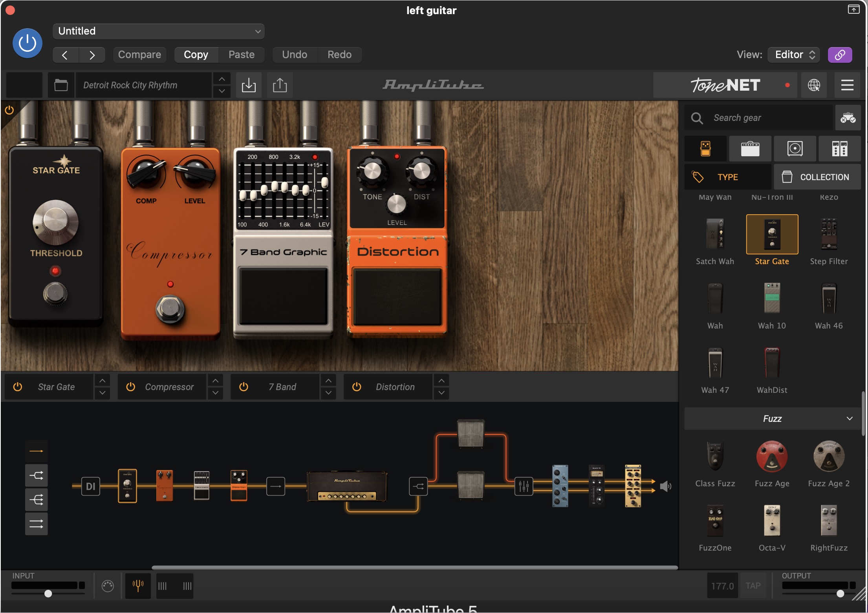The image size is (868, 613).
Task: Click the Redo button
Action: point(340,55)
